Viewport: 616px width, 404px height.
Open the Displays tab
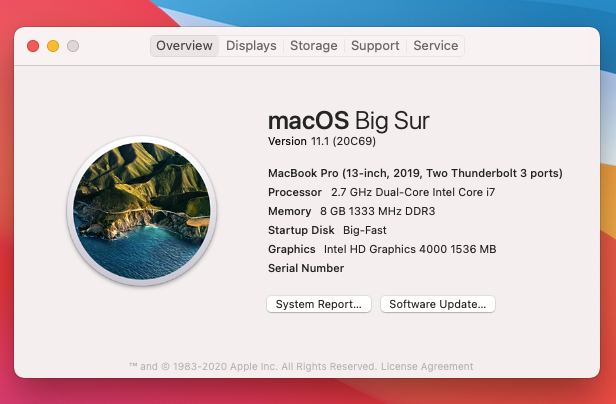coord(251,46)
